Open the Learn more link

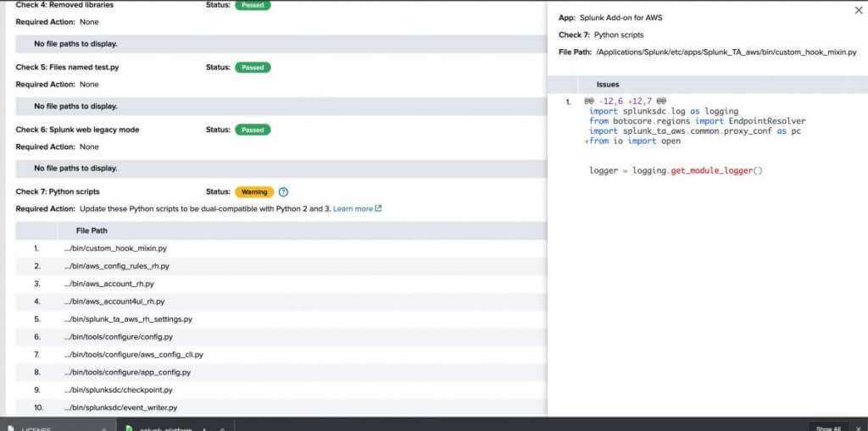click(x=357, y=208)
